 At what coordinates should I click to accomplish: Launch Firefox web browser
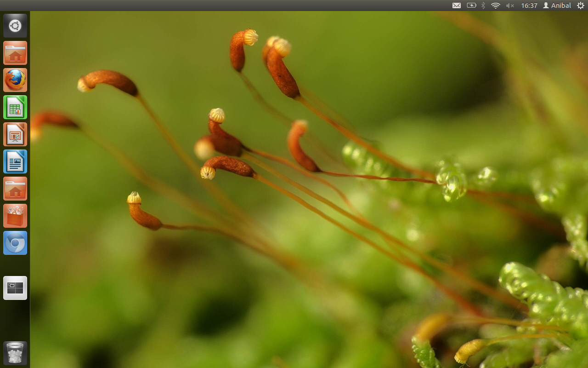[x=15, y=80]
